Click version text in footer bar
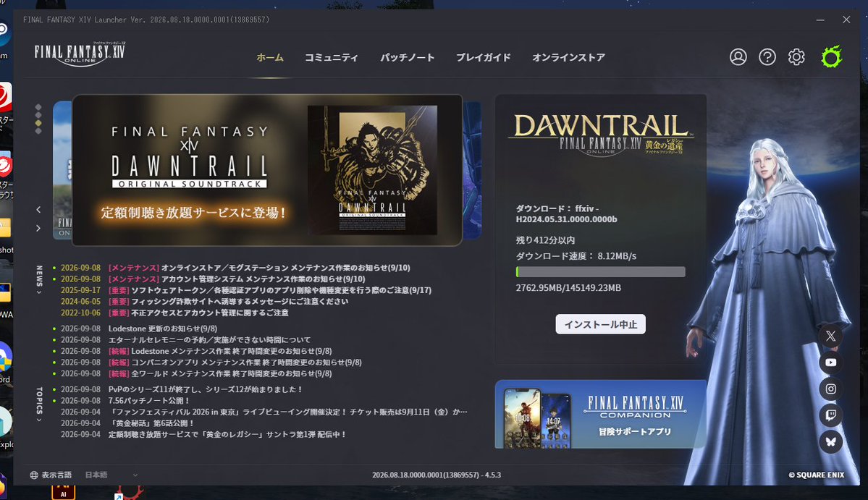This screenshot has width=868, height=500. pos(437,475)
